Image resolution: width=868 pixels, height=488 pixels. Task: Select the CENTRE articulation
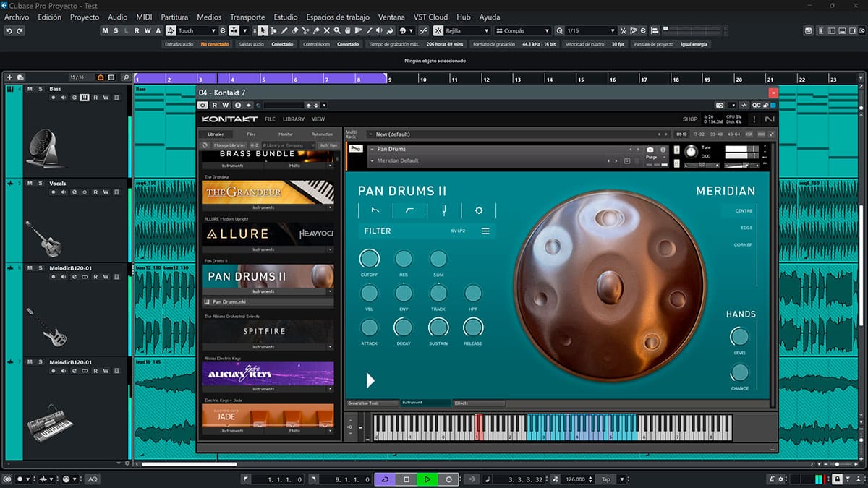click(x=744, y=211)
